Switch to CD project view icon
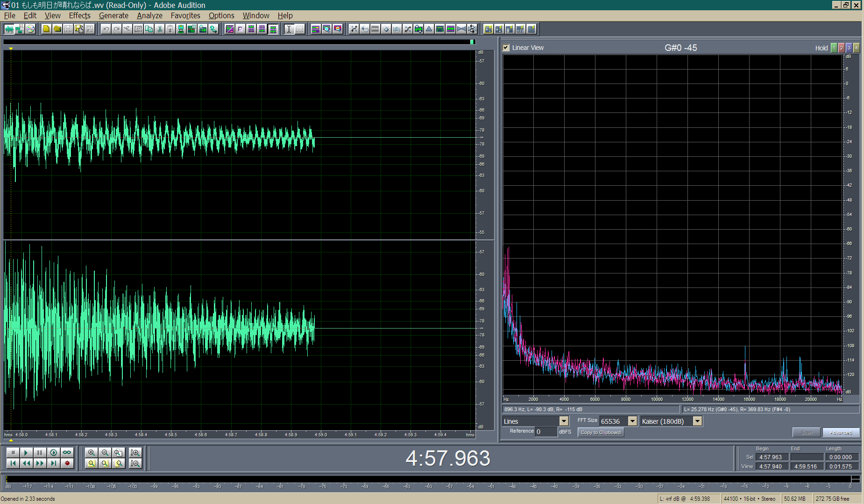Viewport: 864px width, 504px height. 30,29
